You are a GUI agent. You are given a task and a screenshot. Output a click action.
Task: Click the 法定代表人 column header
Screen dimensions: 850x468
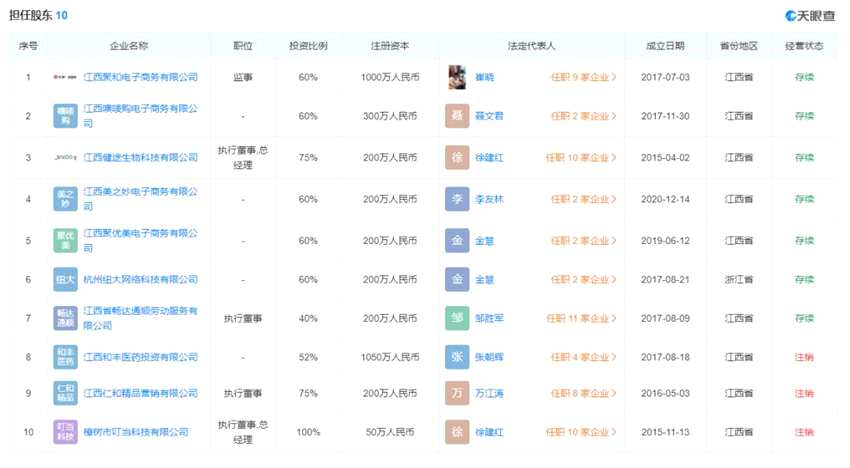(x=531, y=46)
